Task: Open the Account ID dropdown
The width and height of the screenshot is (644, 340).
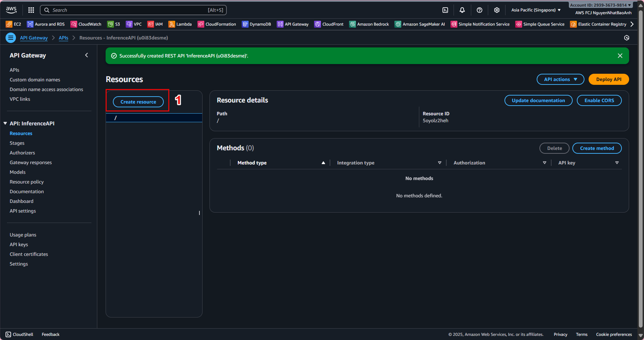Action: [x=601, y=5]
